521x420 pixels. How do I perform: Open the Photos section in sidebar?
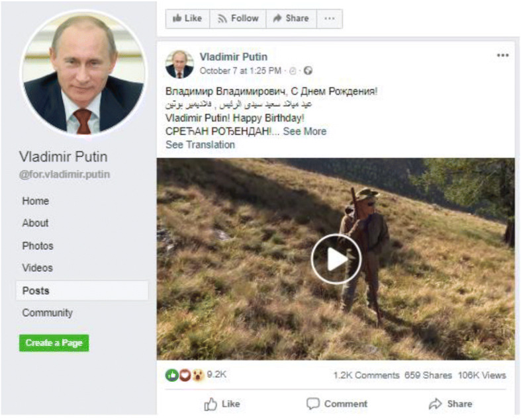point(38,245)
